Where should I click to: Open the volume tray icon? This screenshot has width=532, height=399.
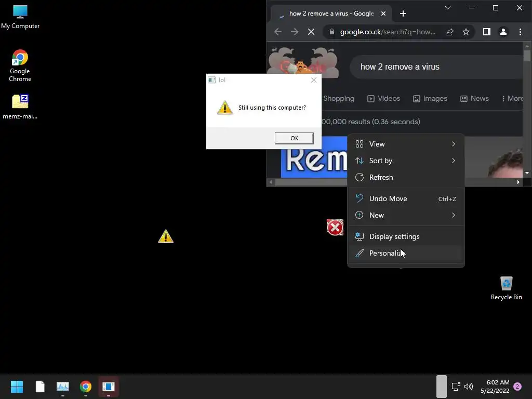click(469, 387)
